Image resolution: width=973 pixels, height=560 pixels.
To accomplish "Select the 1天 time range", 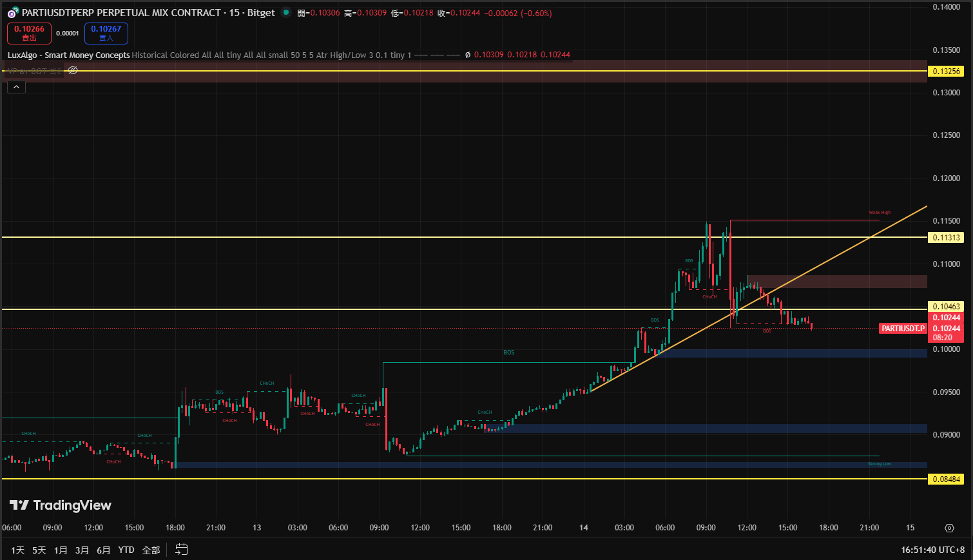I will (17, 550).
